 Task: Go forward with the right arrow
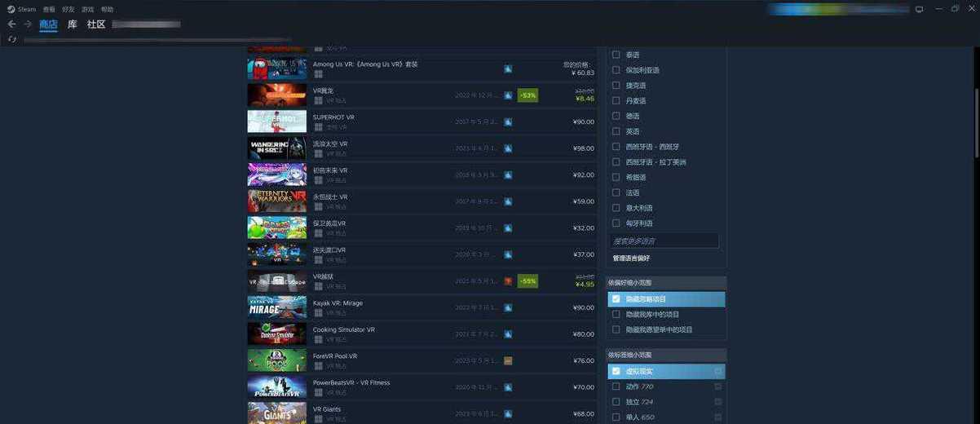28,24
